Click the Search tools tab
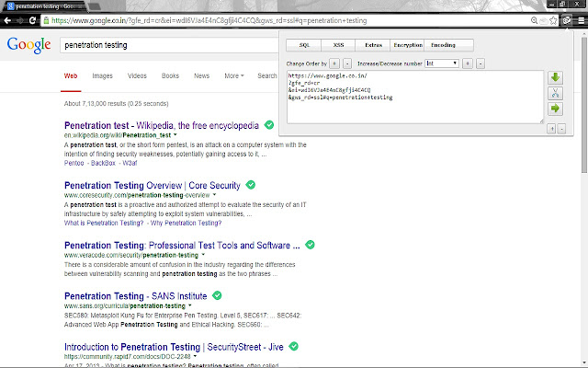Screen dimensions: 588x368 point(267,75)
